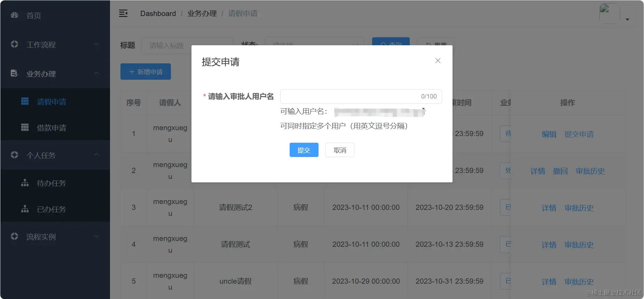Viewport: 644px width, 299px height.
Task: Click 审批历史 for uncle请假 row
Action: pos(579,282)
